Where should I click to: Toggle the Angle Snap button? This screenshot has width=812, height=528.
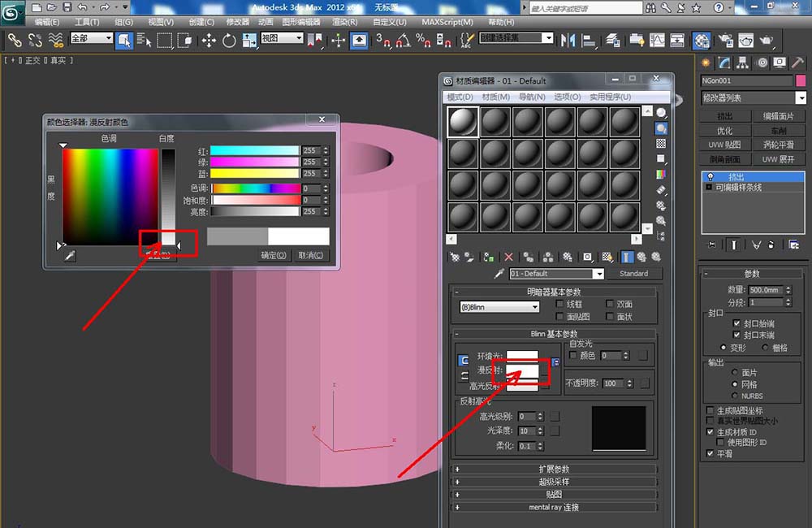point(404,41)
